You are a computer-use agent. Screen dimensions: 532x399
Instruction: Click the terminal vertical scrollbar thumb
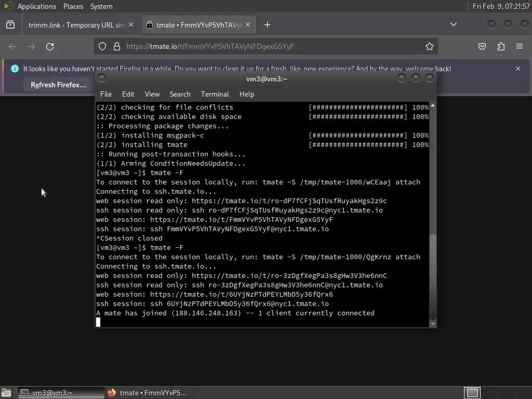[433, 276]
